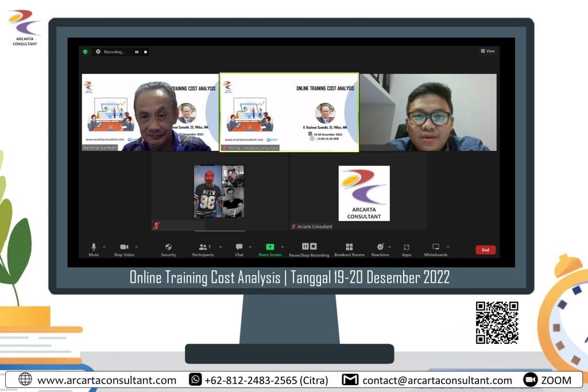Screen dimensions: 588x392
Task: Open the View layout menu
Action: coord(488,51)
